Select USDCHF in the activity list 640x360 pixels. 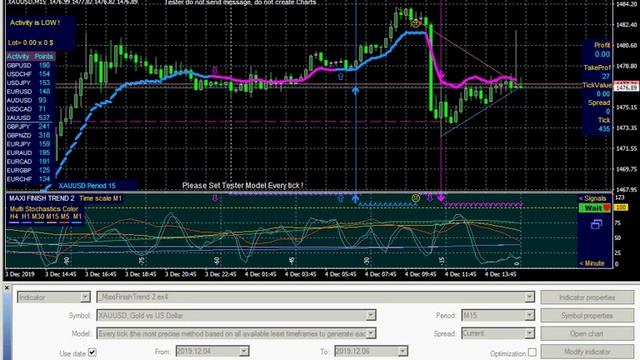(x=19, y=74)
